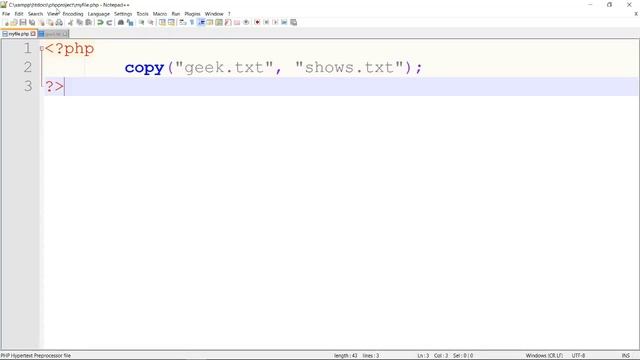Image resolution: width=640 pixels, height=360 pixels.
Task: Click UTF-8 encoding in the status bar
Action: pyautogui.click(x=578, y=356)
